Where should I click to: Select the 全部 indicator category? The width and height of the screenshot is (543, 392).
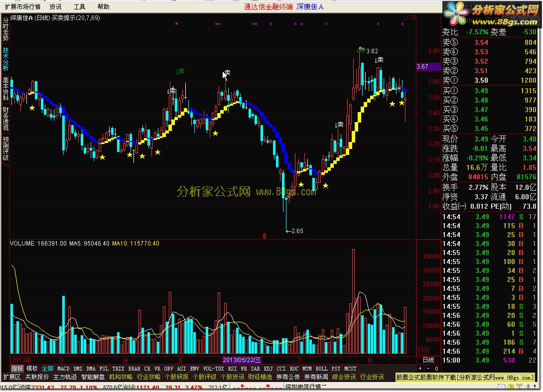click(47, 369)
